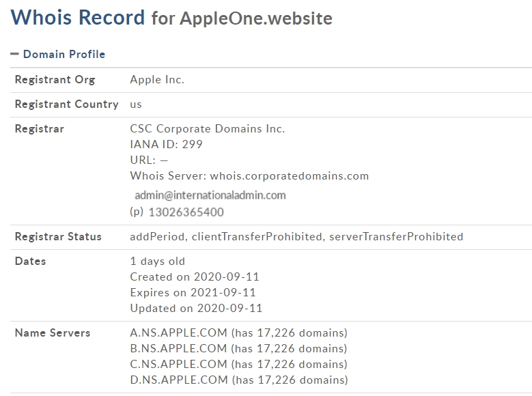
Task: Click the URL line under Registrar
Action: pyautogui.click(x=149, y=160)
